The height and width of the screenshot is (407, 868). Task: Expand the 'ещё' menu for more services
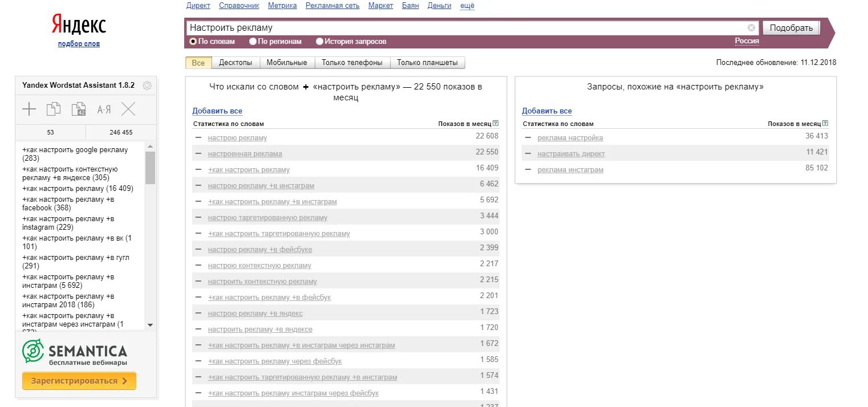point(467,6)
